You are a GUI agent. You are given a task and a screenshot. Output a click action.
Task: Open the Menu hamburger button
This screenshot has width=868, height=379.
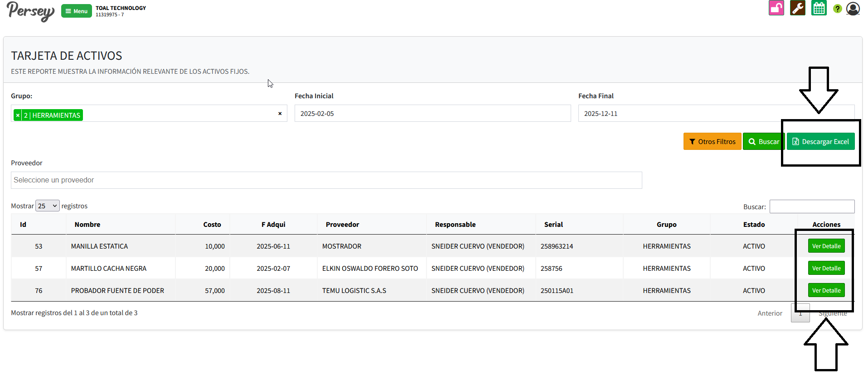(x=76, y=11)
